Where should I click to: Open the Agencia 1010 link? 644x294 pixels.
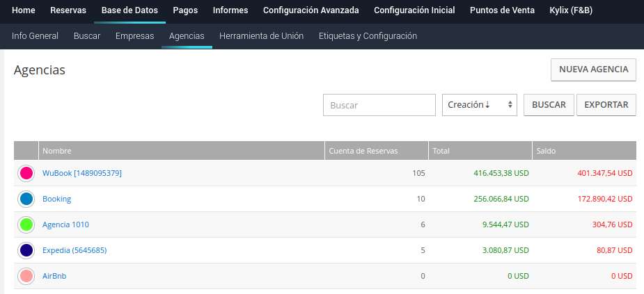[65, 224]
